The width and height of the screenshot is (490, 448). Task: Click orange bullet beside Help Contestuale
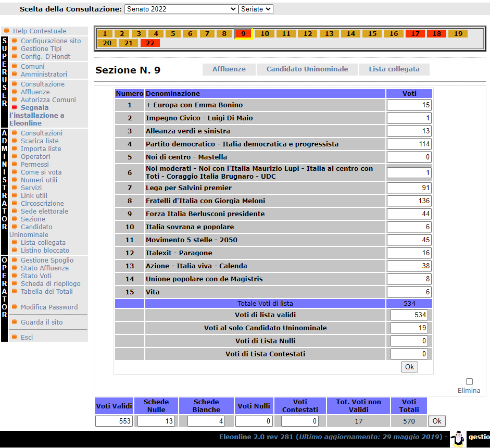(7, 31)
